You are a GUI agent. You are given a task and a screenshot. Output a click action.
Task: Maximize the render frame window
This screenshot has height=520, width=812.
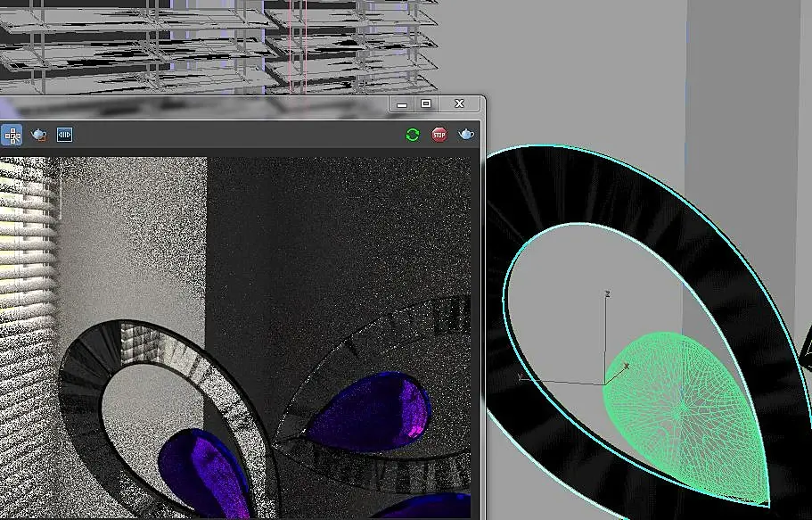click(426, 103)
